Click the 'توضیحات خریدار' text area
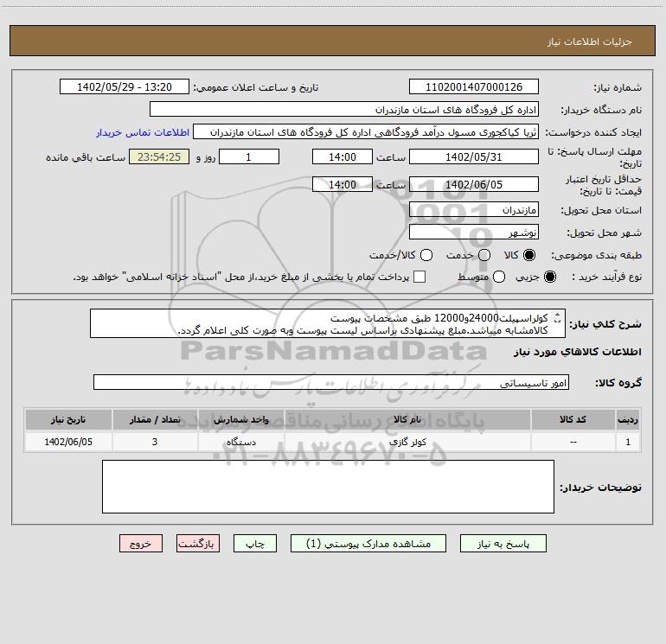The width and height of the screenshot is (666, 644). coord(329,486)
